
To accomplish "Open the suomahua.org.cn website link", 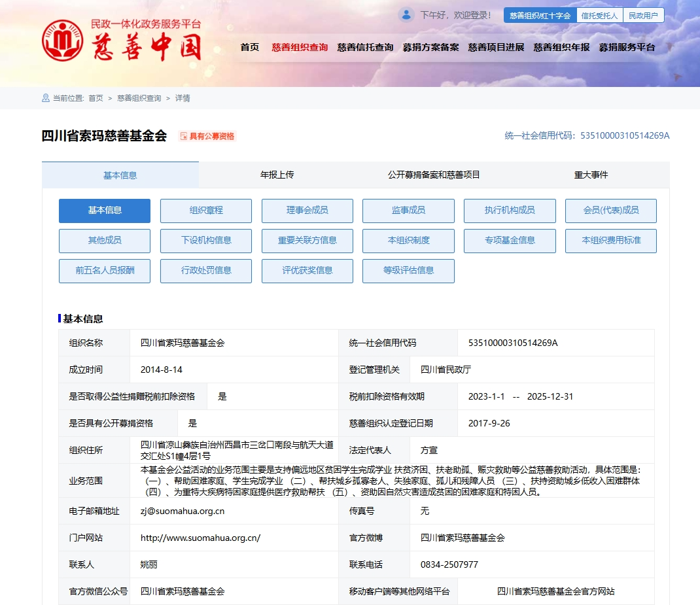I will (200, 538).
